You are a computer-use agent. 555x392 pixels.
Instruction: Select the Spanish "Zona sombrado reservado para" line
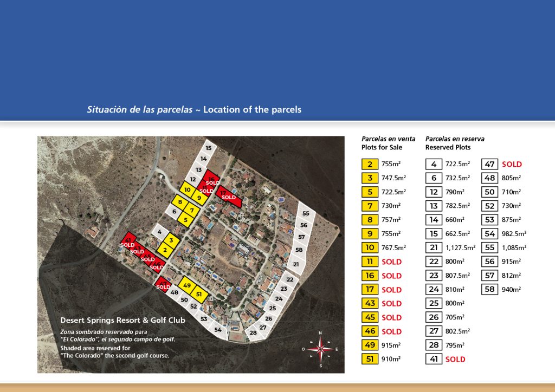coord(104,332)
